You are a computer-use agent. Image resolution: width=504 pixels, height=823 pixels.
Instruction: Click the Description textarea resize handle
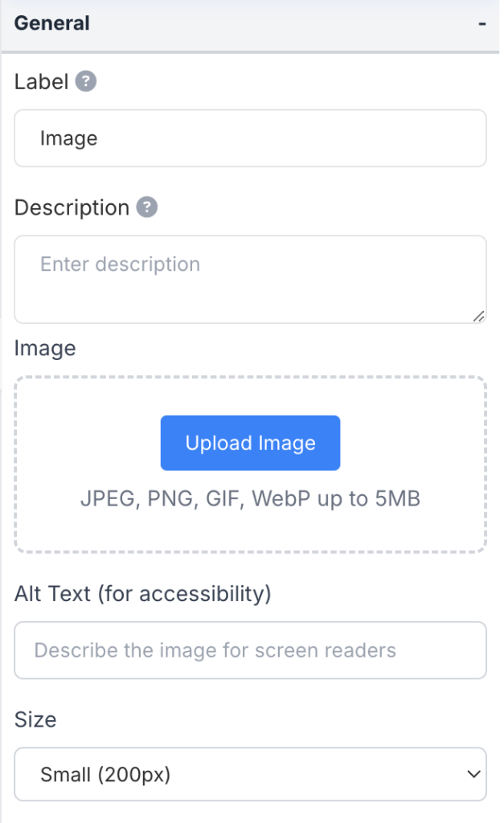coord(478,316)
